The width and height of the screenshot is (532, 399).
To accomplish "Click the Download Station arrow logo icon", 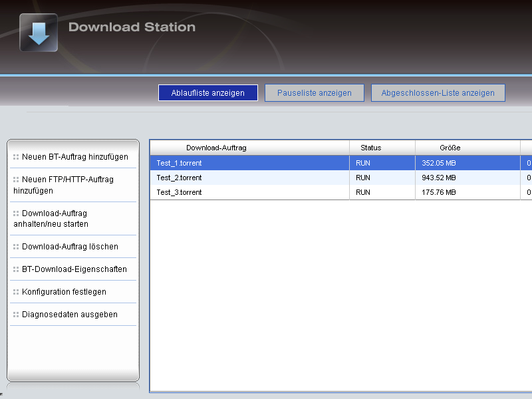I will point(39,33).
